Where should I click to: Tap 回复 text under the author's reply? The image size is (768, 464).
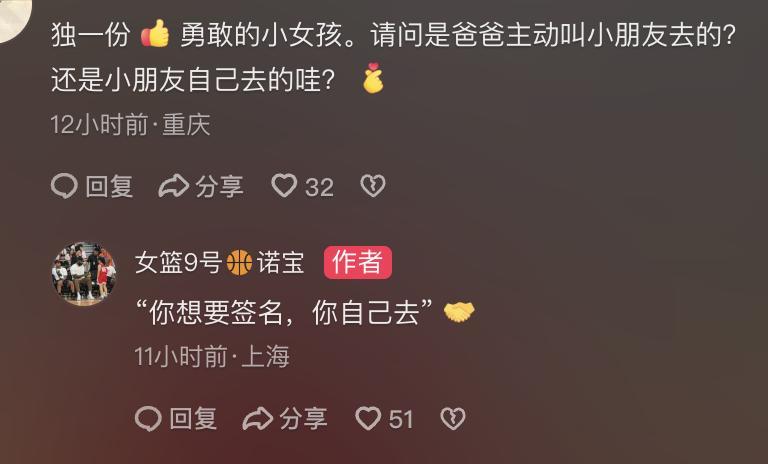[x=193, y=419]
